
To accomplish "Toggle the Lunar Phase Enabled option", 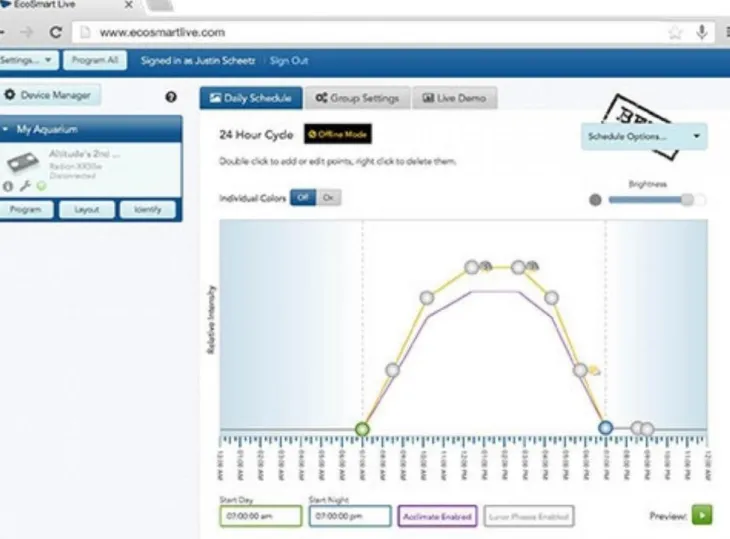I will click(x=529, y=516).
